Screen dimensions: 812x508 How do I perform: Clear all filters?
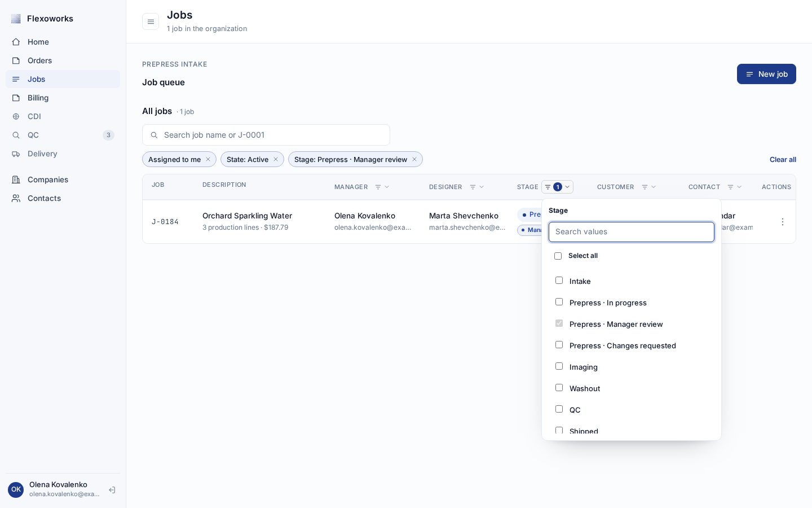pos(783,160)
